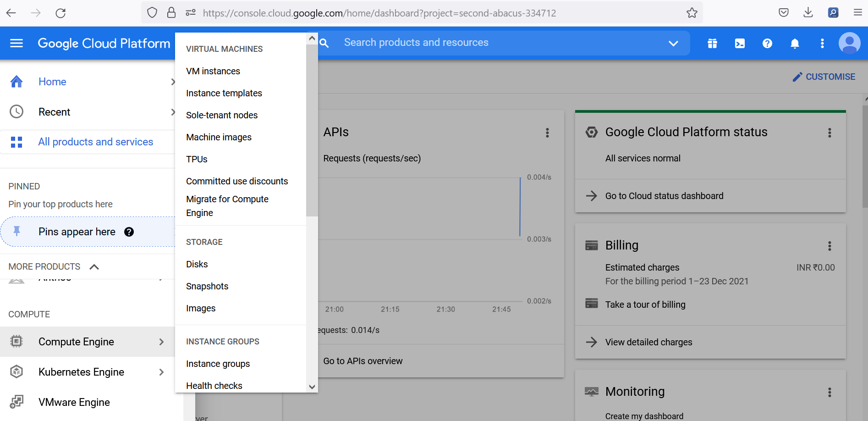Click the 'Pins appear here' help circle
Image resolution: width=868 pixels, height=421 pixels.
click(129, 232)
